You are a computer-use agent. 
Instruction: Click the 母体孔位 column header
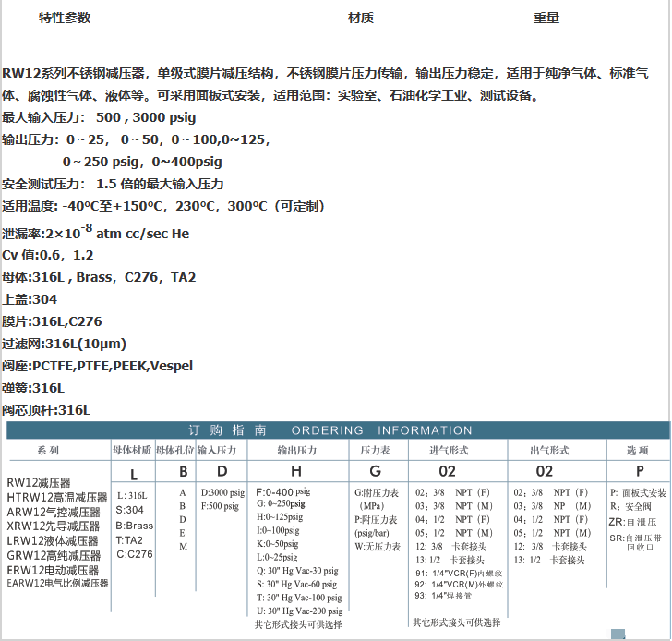tap(174, 450)
